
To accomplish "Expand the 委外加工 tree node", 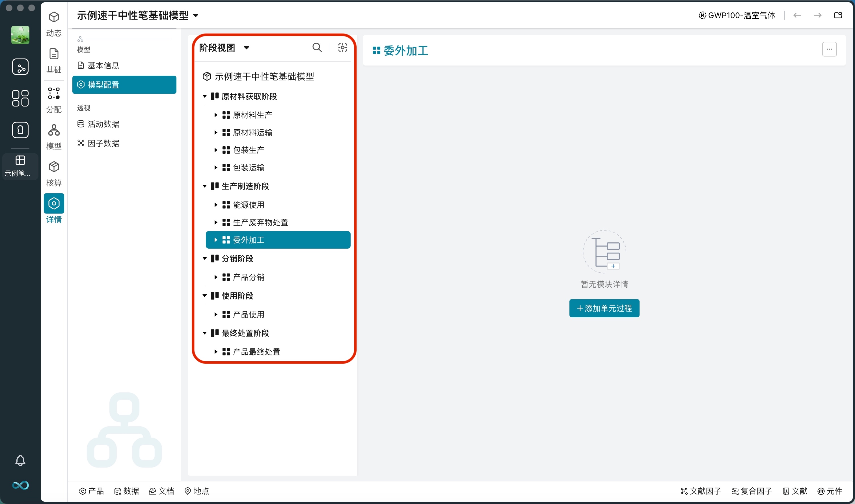I will (x=216, y=240).
